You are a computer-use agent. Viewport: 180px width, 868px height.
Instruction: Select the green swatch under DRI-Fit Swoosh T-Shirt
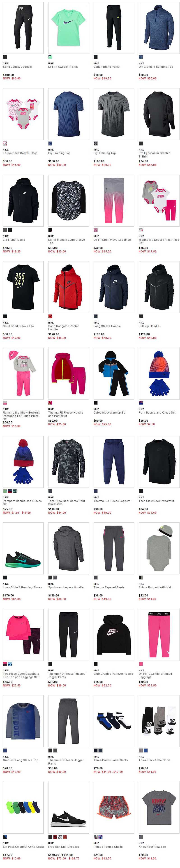(x=50, y=57)
